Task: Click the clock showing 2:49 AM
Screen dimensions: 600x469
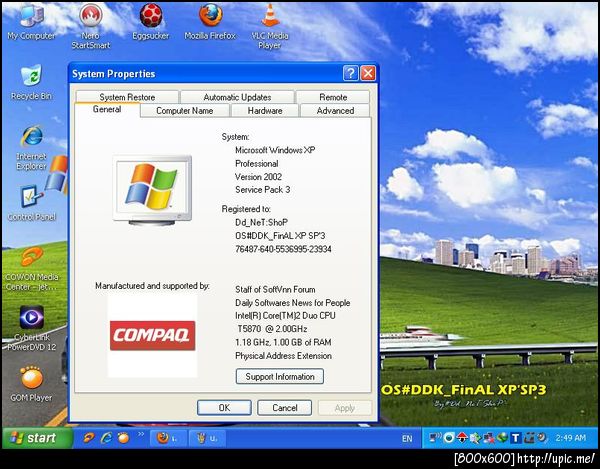Action: coord(571,438)
